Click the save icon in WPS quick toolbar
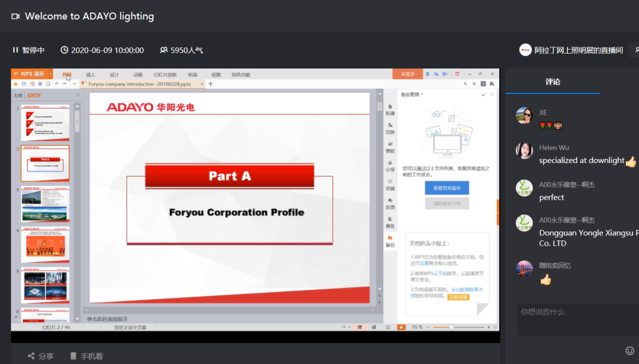Screen dimensions: 639x364 pyautogui.click(x=24, y=84)
